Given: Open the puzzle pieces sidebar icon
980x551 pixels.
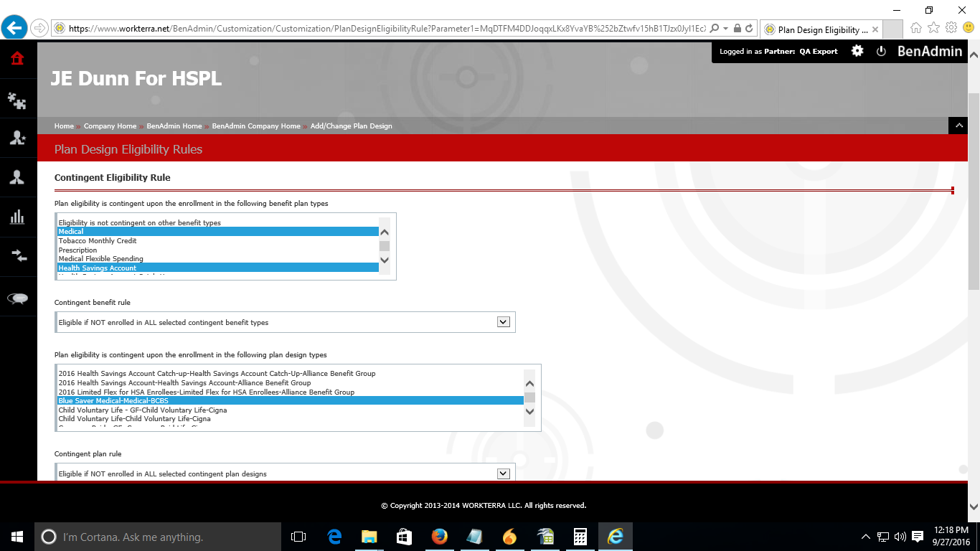Looking at the screenshot, I should 17,100.
